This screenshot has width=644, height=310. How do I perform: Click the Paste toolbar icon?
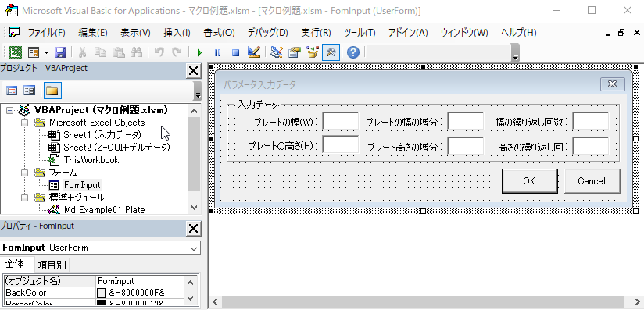(118, 52)
